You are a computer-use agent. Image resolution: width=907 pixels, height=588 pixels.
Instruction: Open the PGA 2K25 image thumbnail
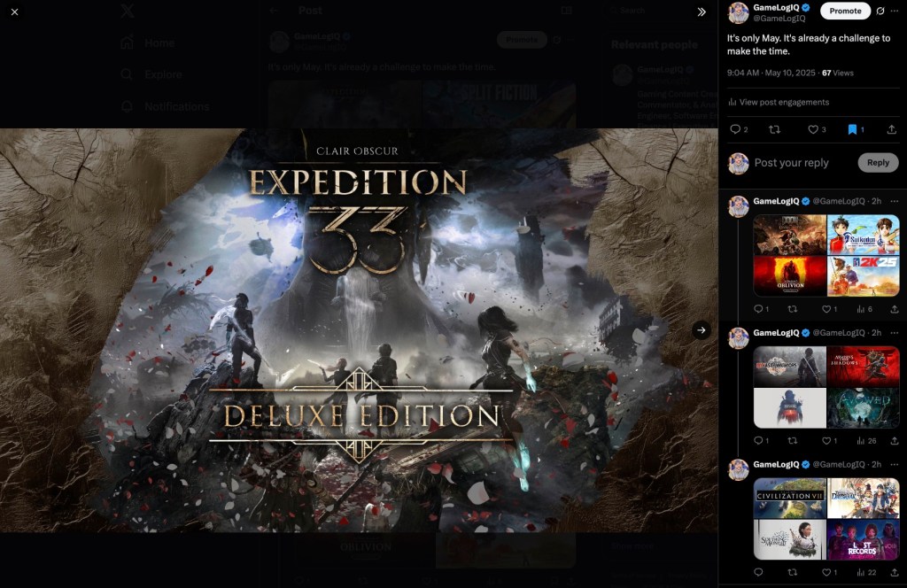(864, 276)
